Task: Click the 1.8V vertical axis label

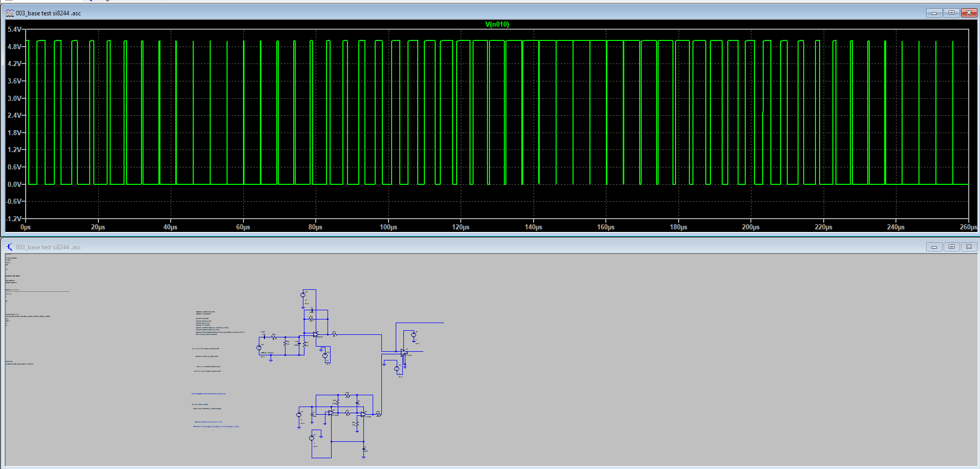Action: [14, 133]
